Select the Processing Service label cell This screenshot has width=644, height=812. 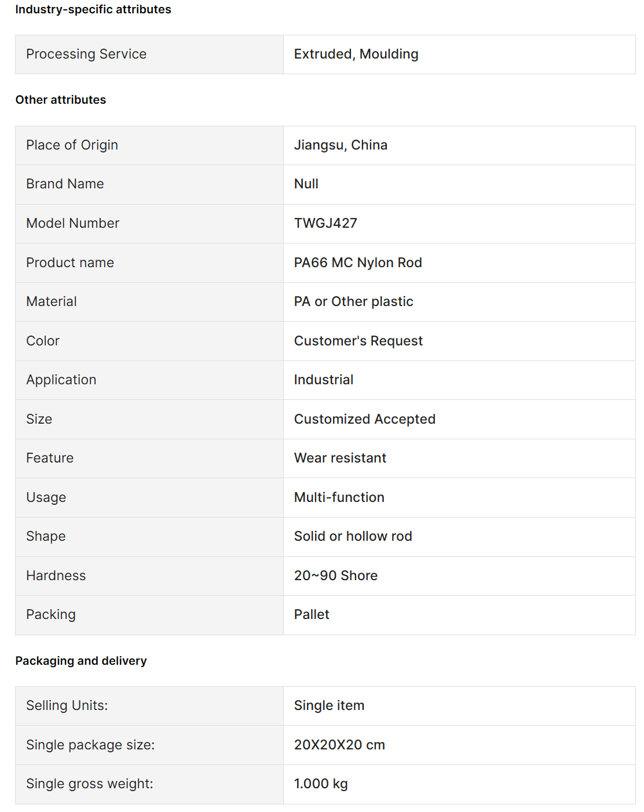(149, 54)
